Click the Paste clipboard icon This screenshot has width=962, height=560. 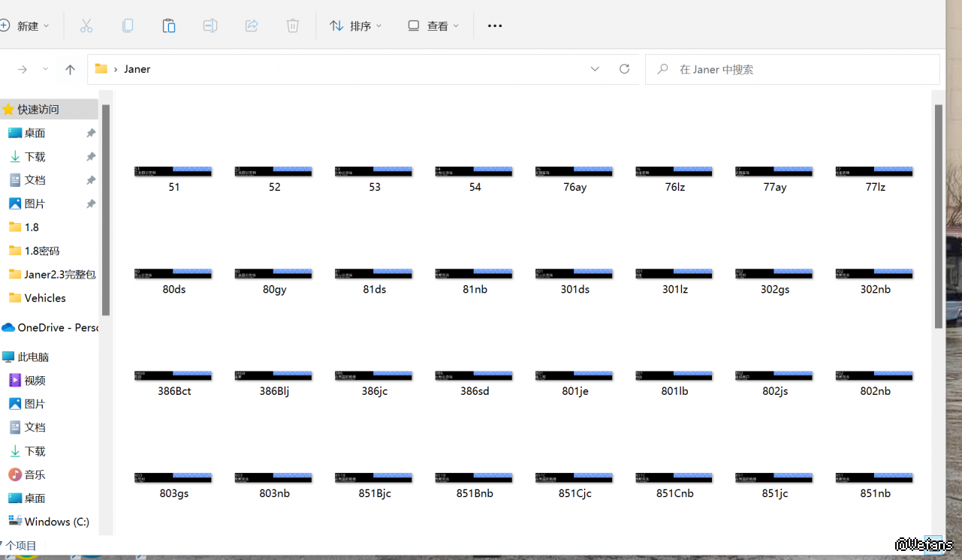169,26
